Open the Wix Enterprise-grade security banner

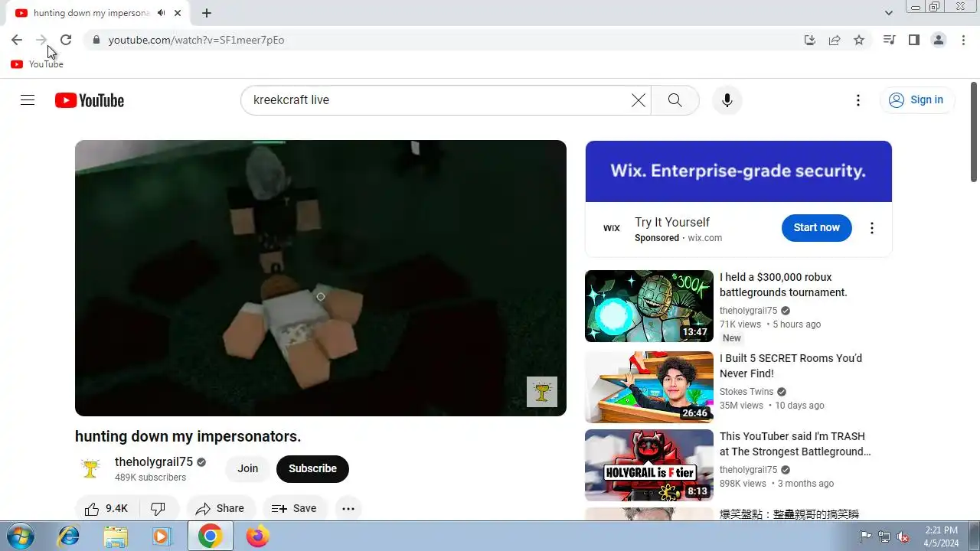tap(738, 171)
